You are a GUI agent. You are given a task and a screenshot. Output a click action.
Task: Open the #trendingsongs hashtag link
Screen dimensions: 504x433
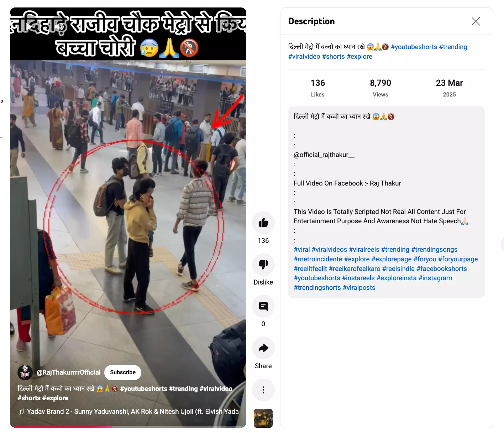click(x=434, y=250)
